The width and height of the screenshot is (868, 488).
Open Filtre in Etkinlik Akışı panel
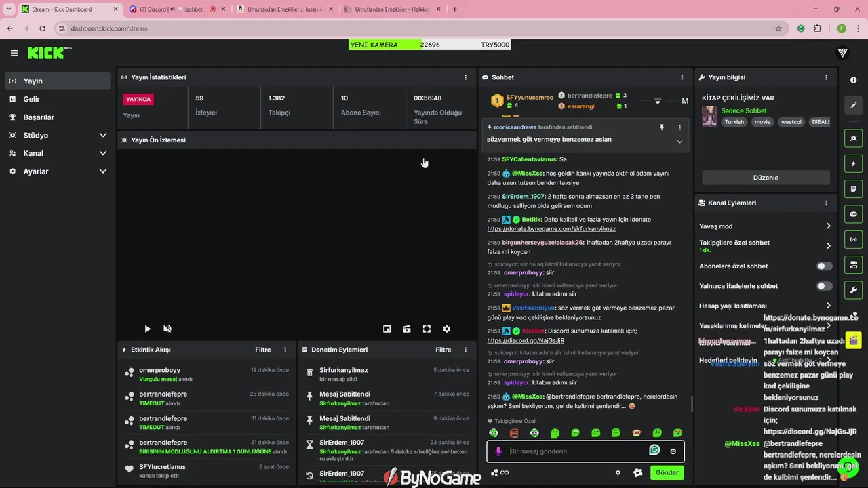click(x=262, y=350)
